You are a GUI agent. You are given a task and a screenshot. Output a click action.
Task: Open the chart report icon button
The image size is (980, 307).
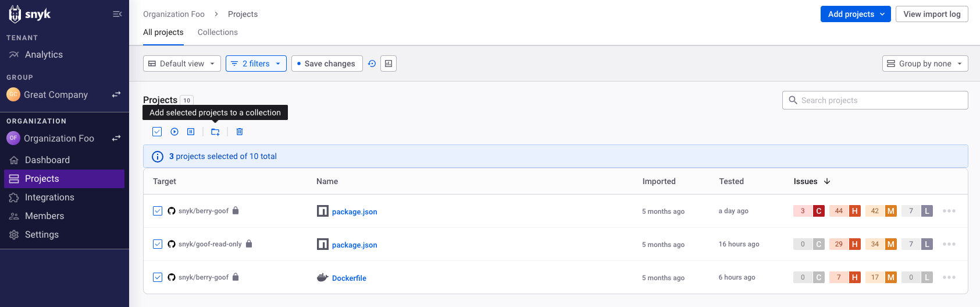(x=389, y=63)
